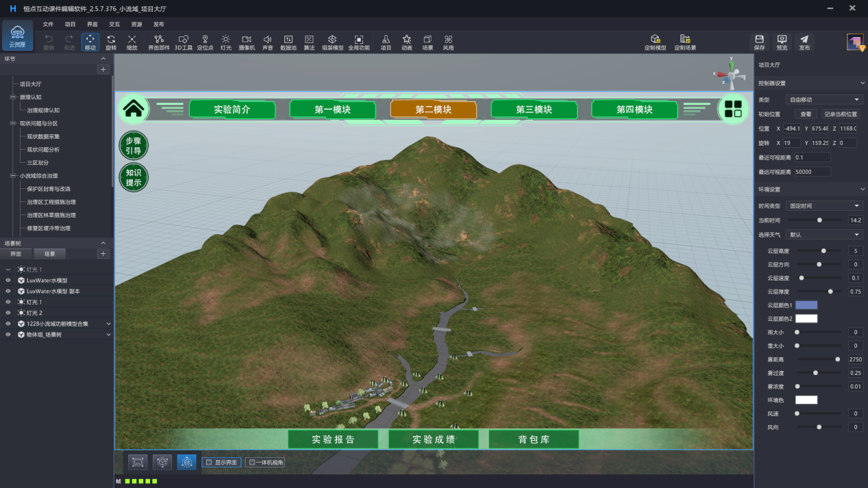Open the 3D工具 toolbar icon

point(183,42)
